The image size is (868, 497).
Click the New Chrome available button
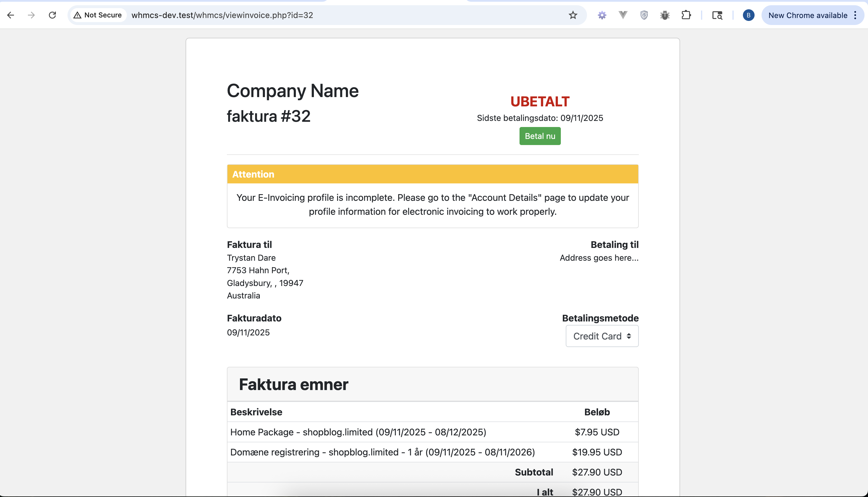tap(807, 15)
